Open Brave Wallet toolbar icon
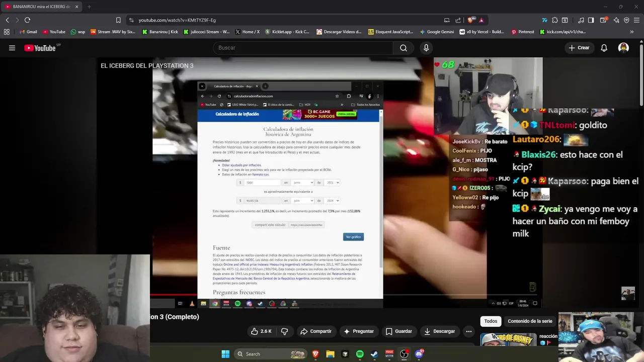 (603, 20)
